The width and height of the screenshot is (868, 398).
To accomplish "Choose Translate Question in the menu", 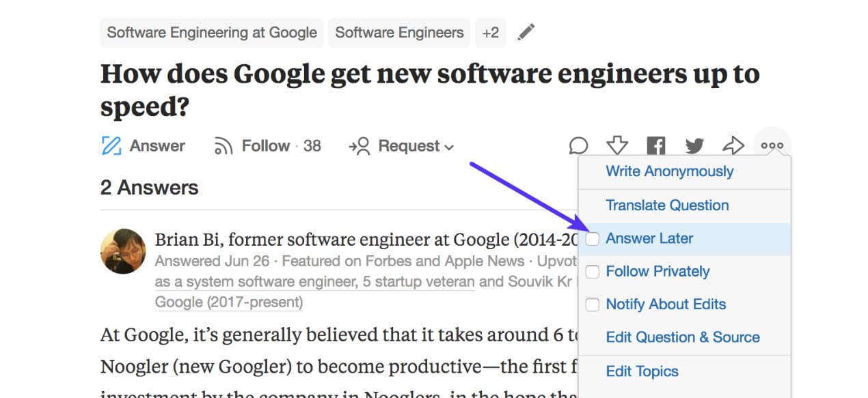I will [667, 205].
